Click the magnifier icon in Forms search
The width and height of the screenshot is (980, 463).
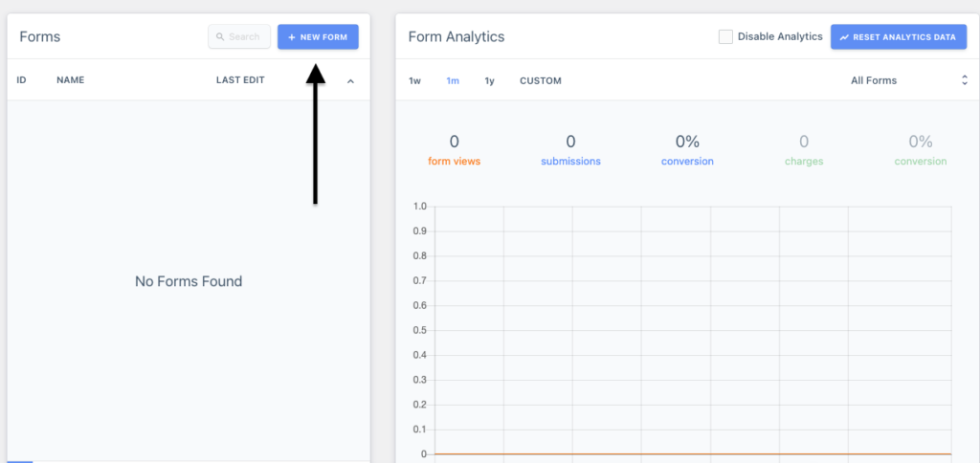221,37
